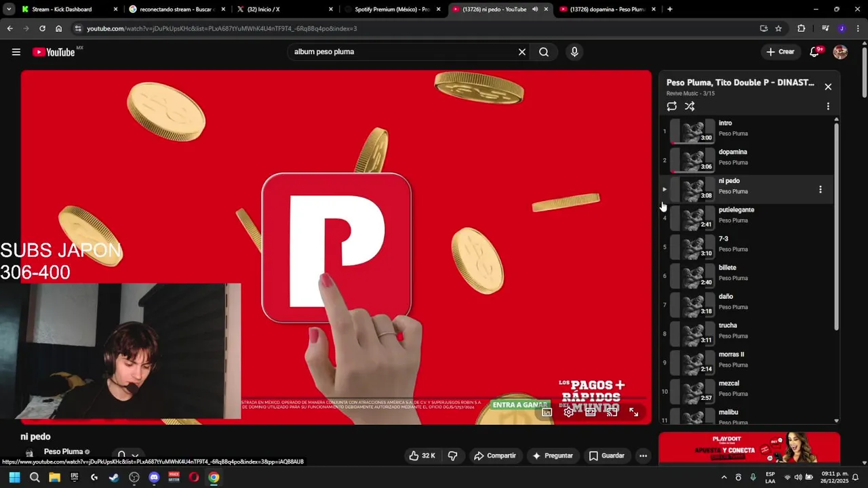Toggle subtitles in the video player
This screenshot has height=488, width=868.
pyautogui.click(x=547, y=412)
